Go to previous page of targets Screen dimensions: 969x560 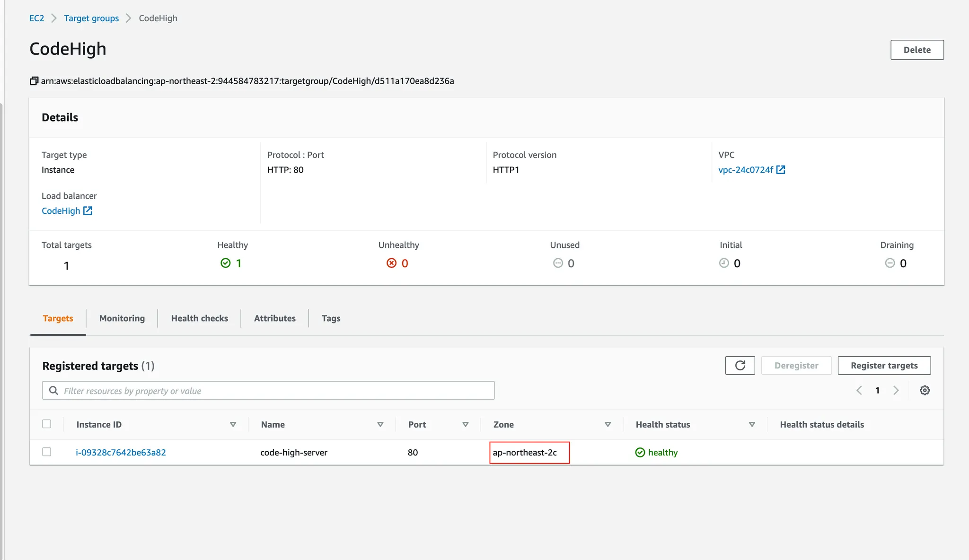859,390
